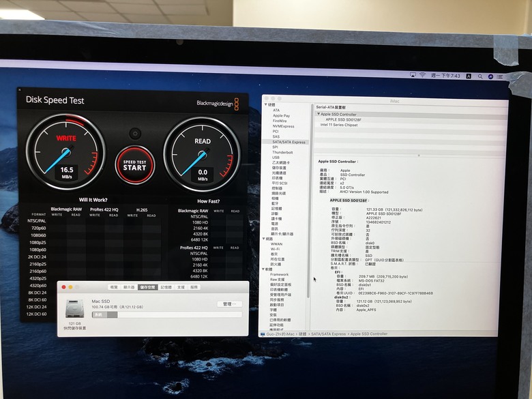Click SATA/SATA Express in the path bar
This screenshot has height=399, width=532.
329,334
